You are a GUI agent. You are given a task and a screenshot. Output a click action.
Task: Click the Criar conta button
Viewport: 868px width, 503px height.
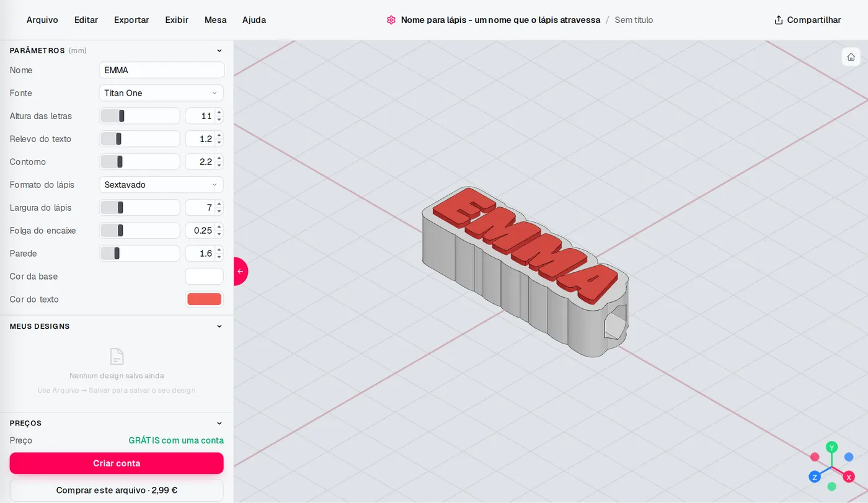click(117, 463)
